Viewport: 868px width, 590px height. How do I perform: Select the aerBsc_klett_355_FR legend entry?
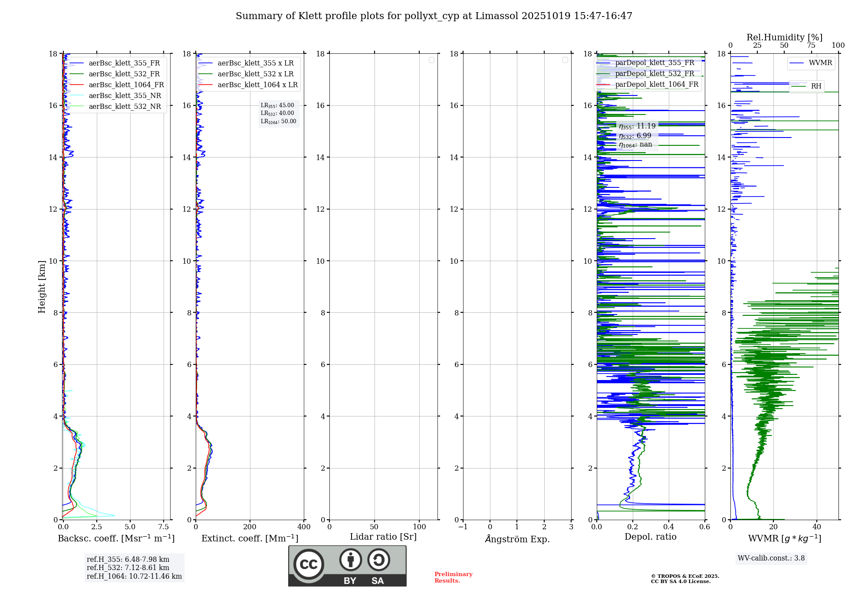coord(124,63)
